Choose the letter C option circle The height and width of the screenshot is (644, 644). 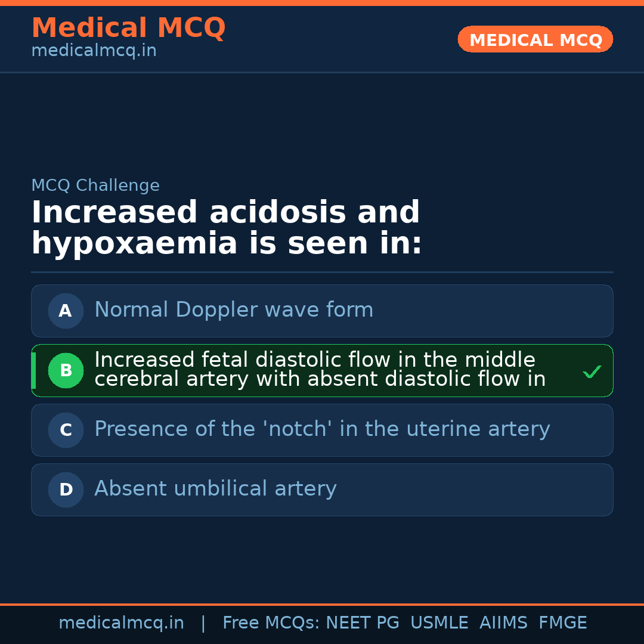click(66, 430)
